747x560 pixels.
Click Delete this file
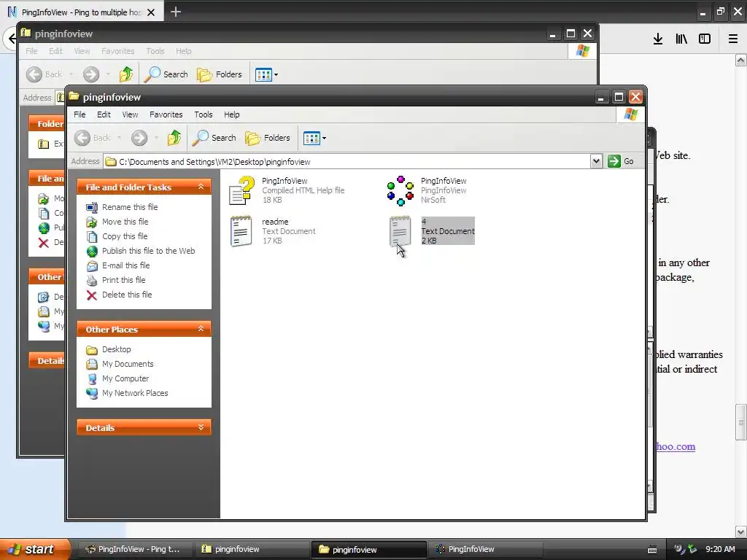point(127,295)
